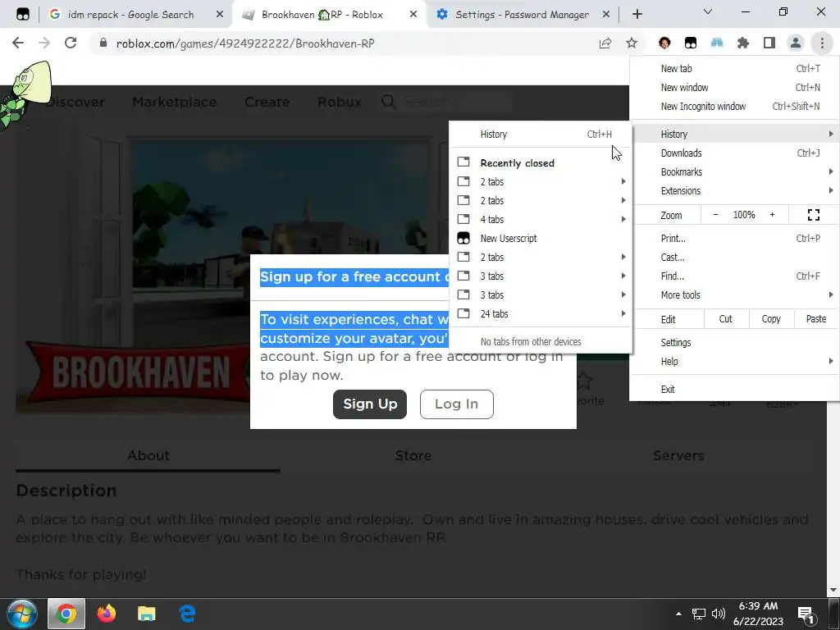
Task: Open the avatar-face extension icon in toolbar
Action: click(x=664, y=43)
